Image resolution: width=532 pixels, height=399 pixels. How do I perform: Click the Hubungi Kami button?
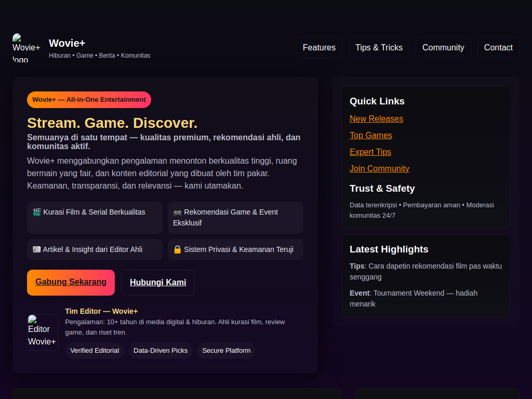pos(158,283)
